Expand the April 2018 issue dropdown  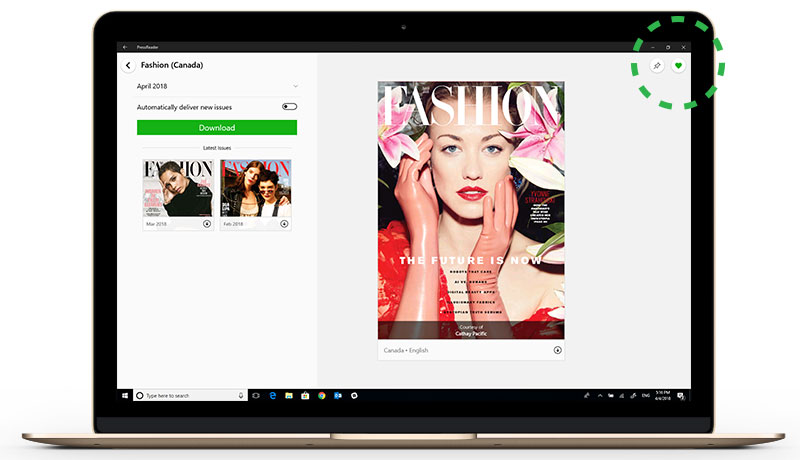point(217,86)
